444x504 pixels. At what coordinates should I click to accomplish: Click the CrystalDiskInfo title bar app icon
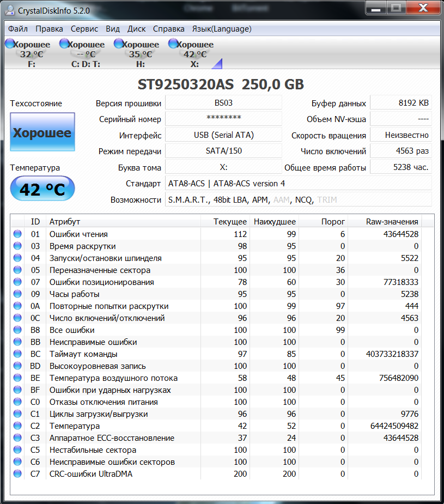tap(10, 10)
